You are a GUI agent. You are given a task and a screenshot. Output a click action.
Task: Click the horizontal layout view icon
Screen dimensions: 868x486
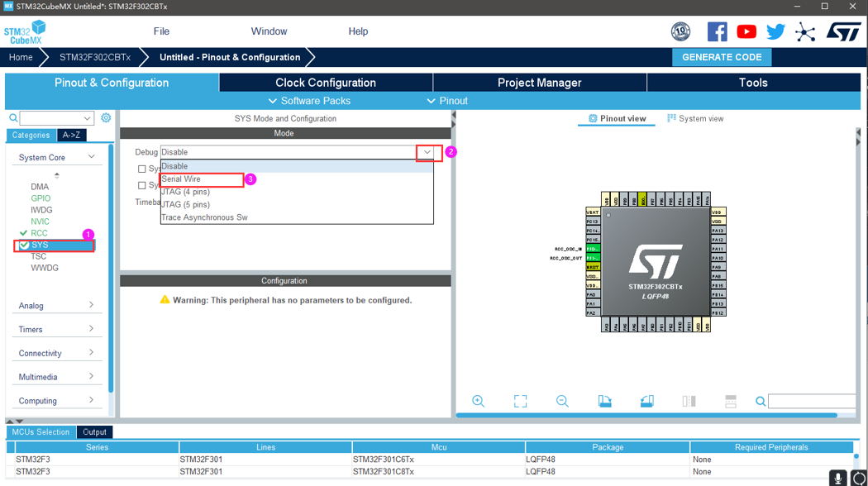coord(731,402)
